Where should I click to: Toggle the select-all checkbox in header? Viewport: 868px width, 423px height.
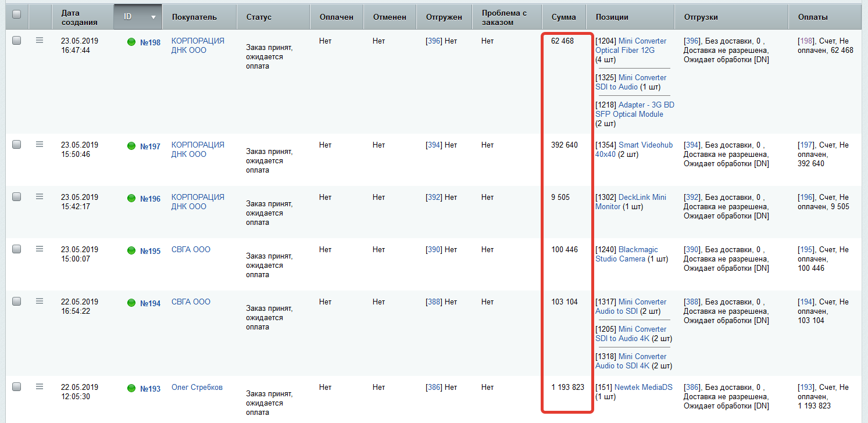(x=16, y=15)
